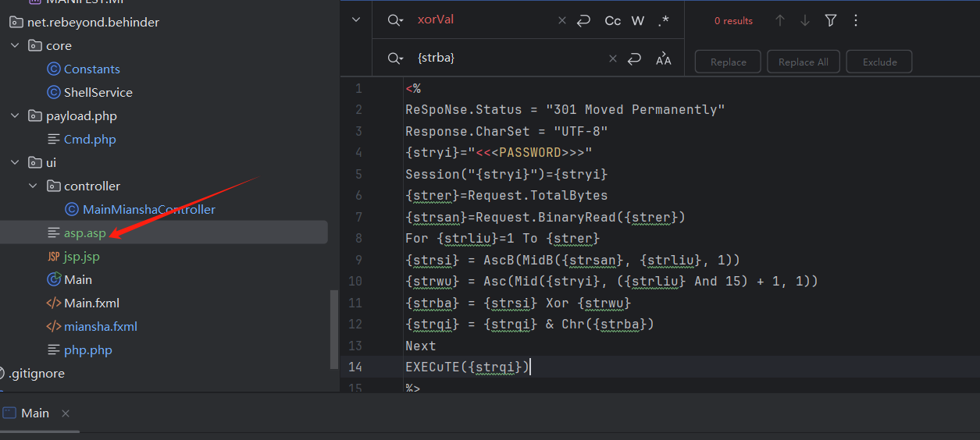Image resolution: width=980 pixels, height=440 pixels.
Task: Click the Constants class icon
Action: tap(54, 69)
